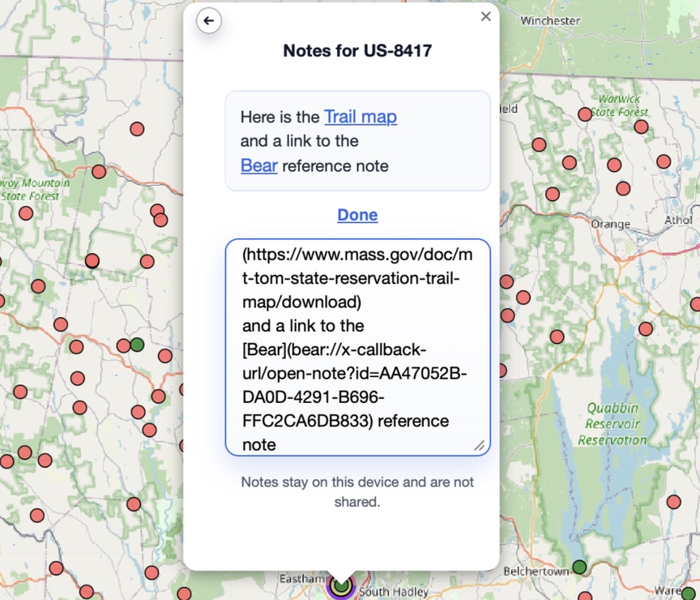Click the 'Notes for US-8417' heading
The image size is (700, 600).
pos(357,51)
